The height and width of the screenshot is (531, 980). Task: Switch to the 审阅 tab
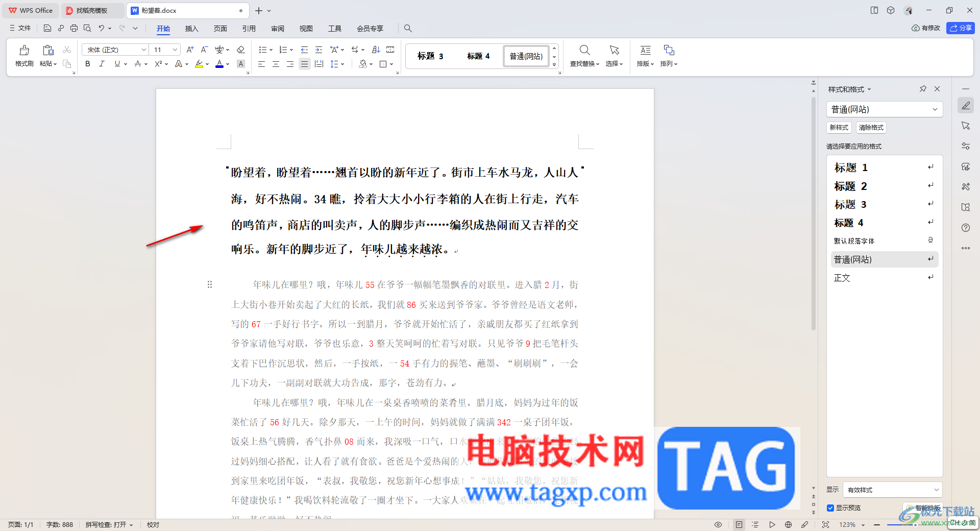277,29
